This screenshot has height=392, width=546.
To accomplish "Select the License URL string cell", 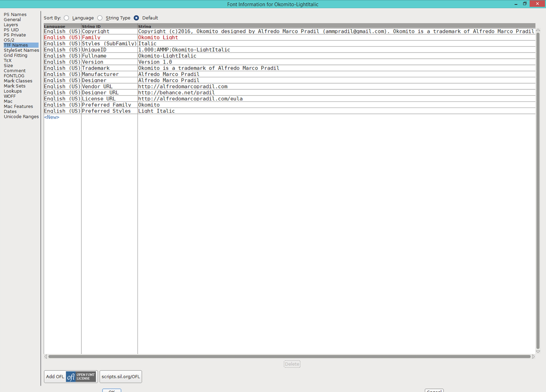I will pos(190,99).
